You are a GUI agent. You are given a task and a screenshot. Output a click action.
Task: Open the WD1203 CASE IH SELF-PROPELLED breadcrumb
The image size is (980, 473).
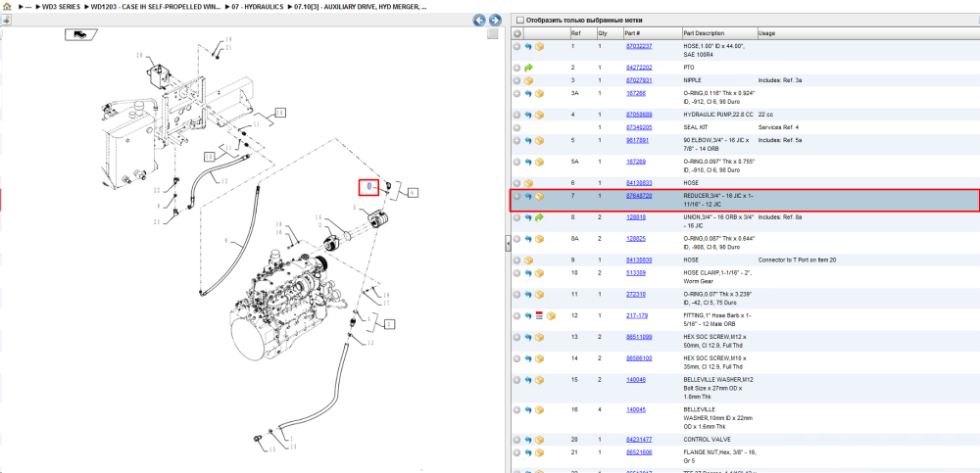(155, 7)
